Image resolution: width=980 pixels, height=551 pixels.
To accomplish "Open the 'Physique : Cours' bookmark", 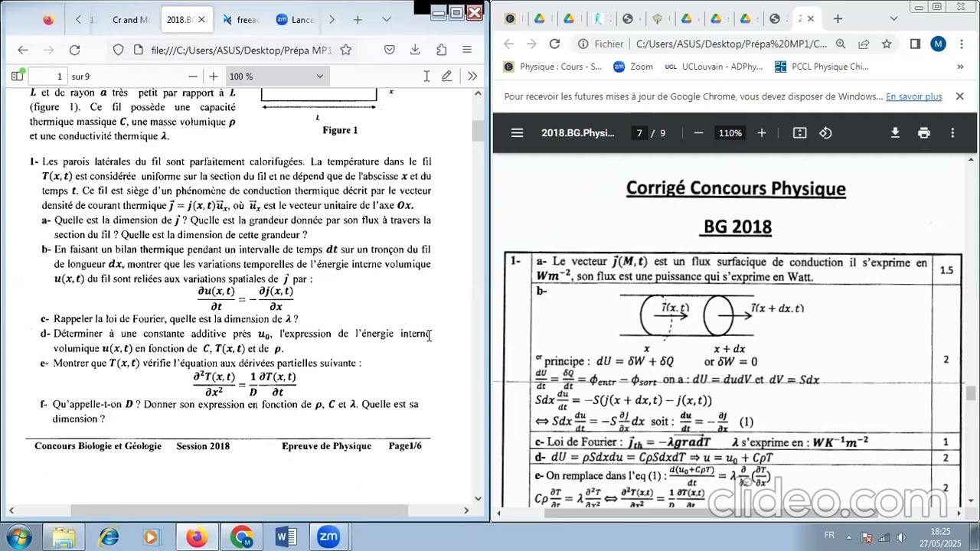I will click(553, 67).
